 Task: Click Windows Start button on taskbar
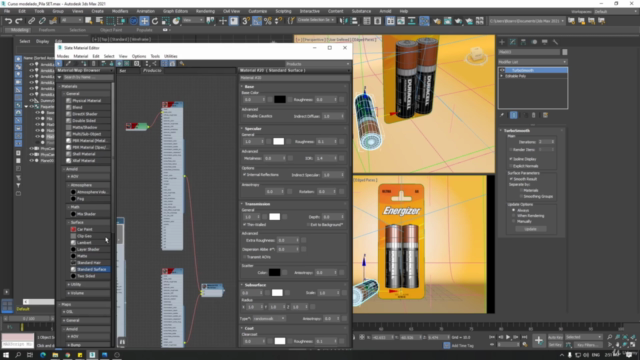[6, 355]
